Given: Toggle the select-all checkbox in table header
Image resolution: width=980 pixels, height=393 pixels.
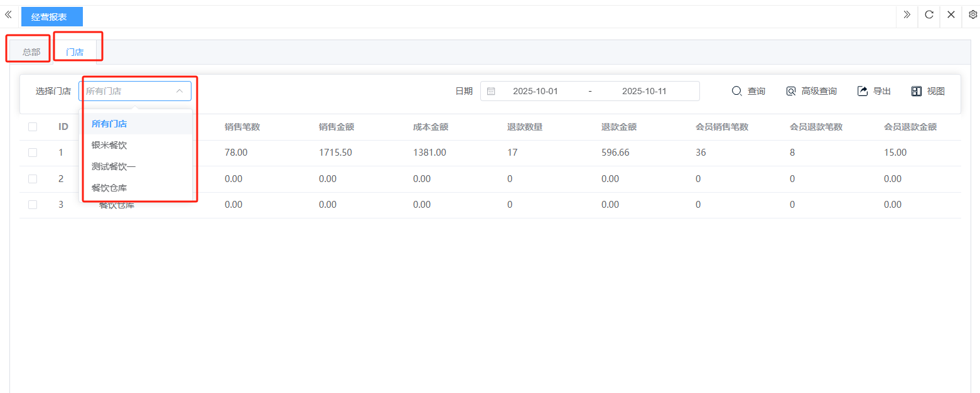Looking at the screenshot, I should click(x=33, y=127).
